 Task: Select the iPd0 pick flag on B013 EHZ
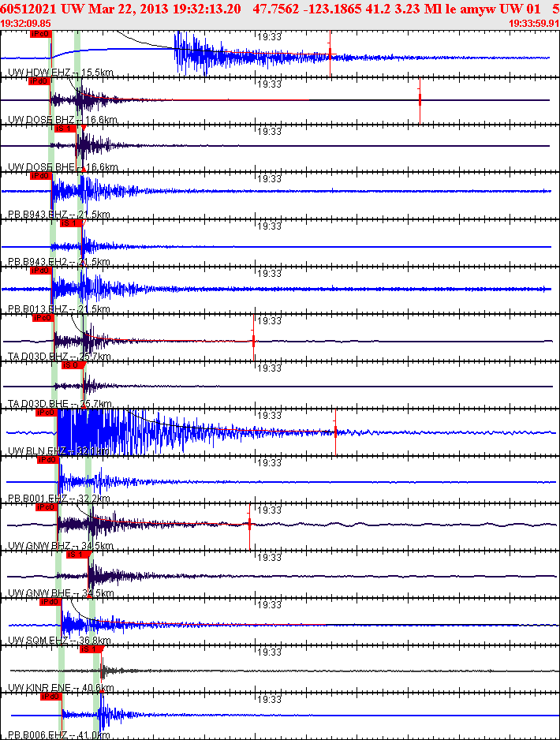(40, 271)
